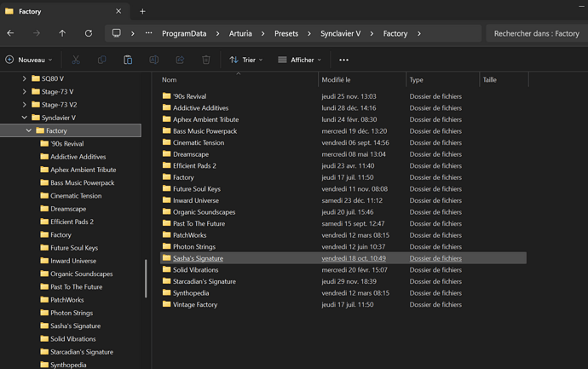Navigate to Presets in the address bar
This screenshot has height=369, width=588.
pos(286,33)
